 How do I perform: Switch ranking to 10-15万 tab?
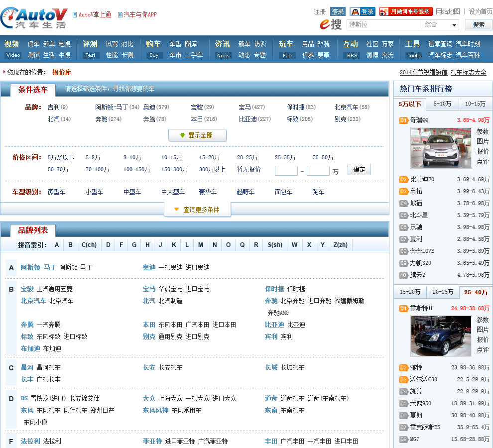pyautogui.click(x=476, y=104)
